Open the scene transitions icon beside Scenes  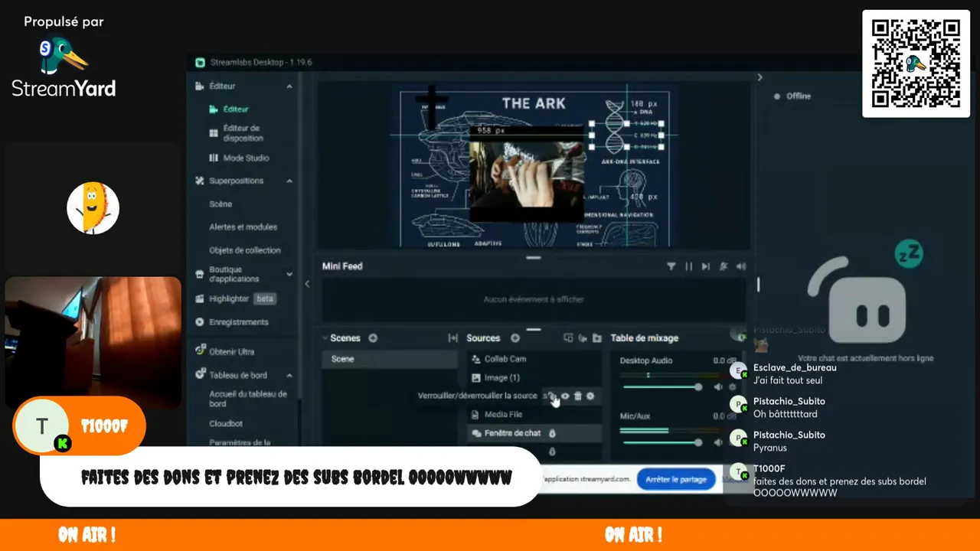pyautogui.click(x=452, y=338)
